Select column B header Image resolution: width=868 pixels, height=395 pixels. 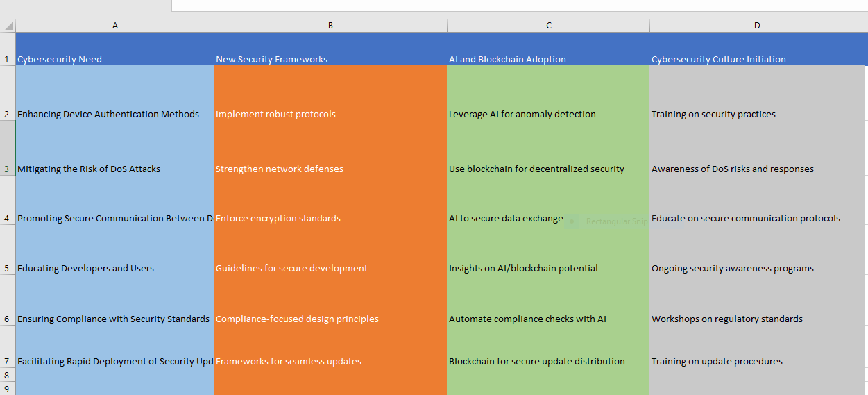tap(330, 26)
